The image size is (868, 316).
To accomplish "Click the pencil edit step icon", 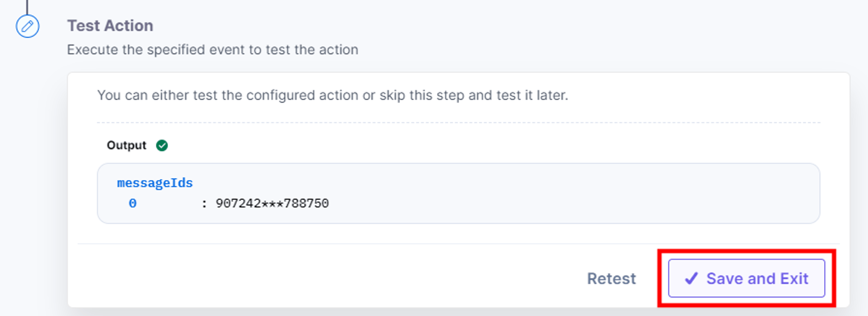I will point(27,26).
